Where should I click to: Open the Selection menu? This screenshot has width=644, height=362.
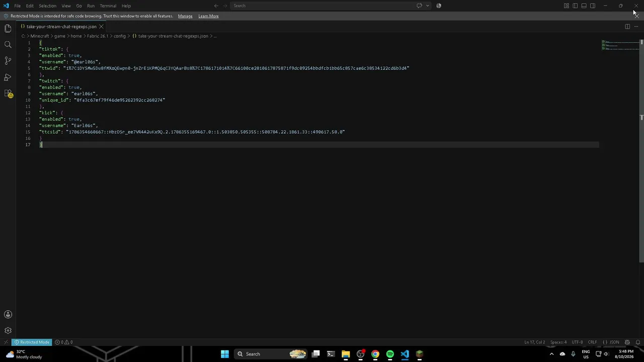tap(47, 6)
